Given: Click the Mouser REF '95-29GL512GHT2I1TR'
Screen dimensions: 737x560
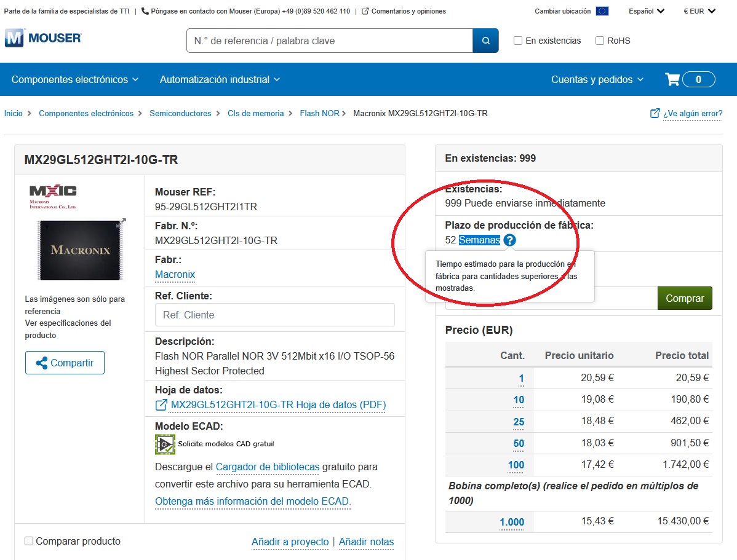Looking at the screenshot, I should [206, 207].
